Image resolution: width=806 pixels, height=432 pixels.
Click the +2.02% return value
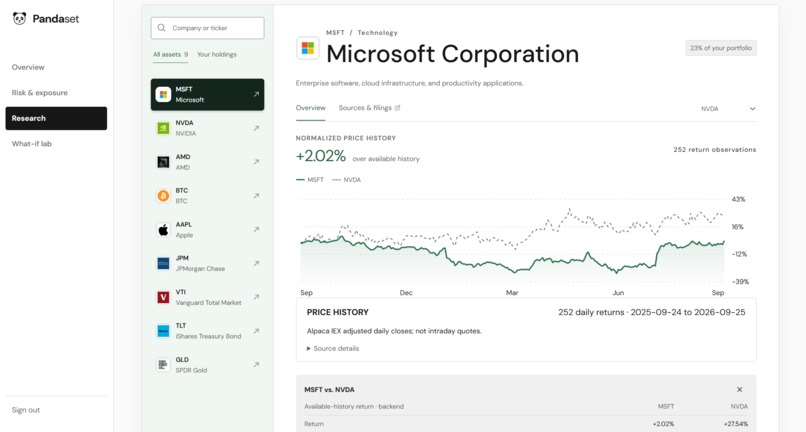click(x=321, y=156)
